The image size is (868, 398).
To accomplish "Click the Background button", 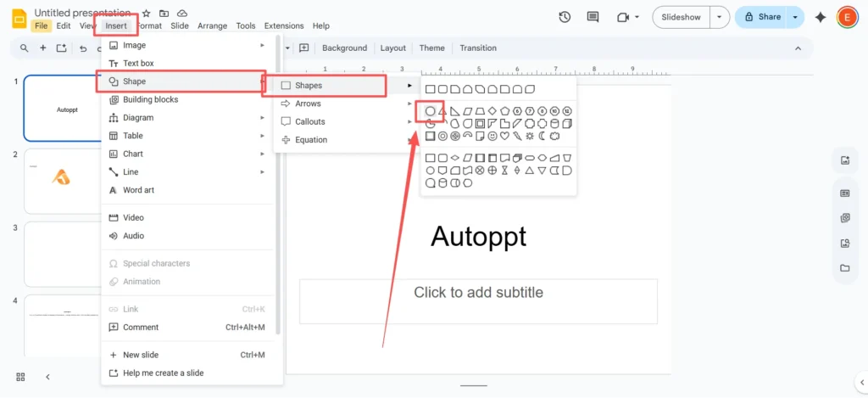I will (x=344, y=48).
